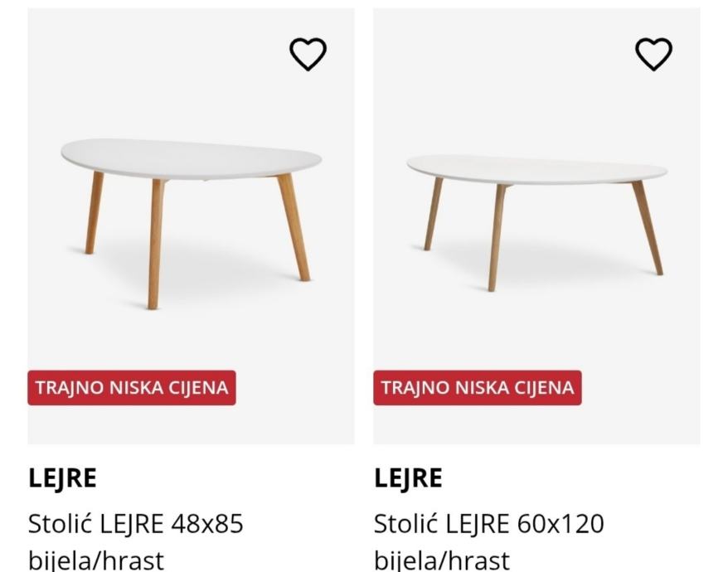Click the back left leg of the 60x120 table
Image resolution: width=728 pixels, height=572 pixels.
433,214
